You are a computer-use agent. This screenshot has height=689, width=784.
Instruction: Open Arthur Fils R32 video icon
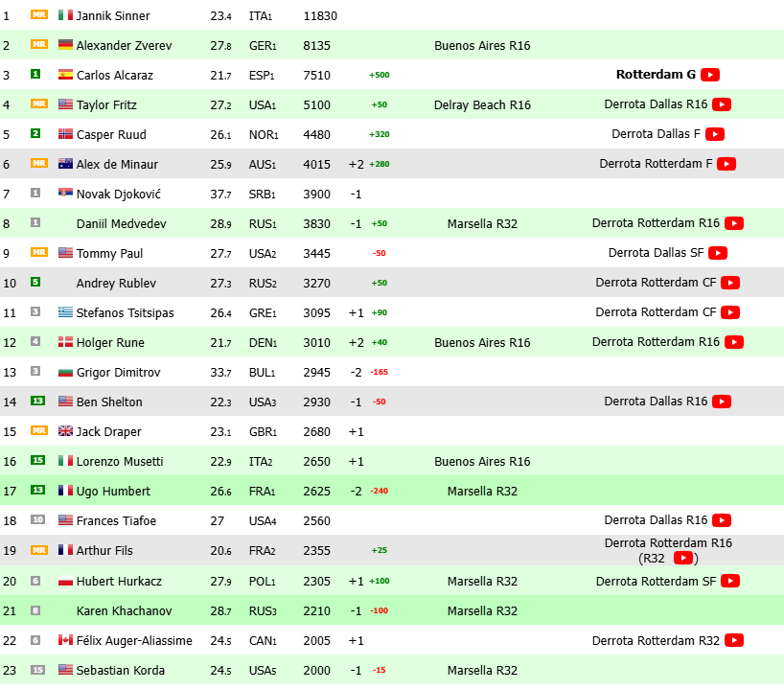coord(683,558)
